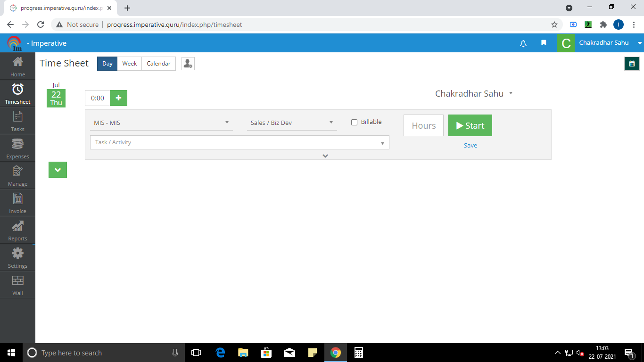Viewport: 644px width, 362px height.
Task: Go to Expenses in the sidebar
Action: (17, 148)
